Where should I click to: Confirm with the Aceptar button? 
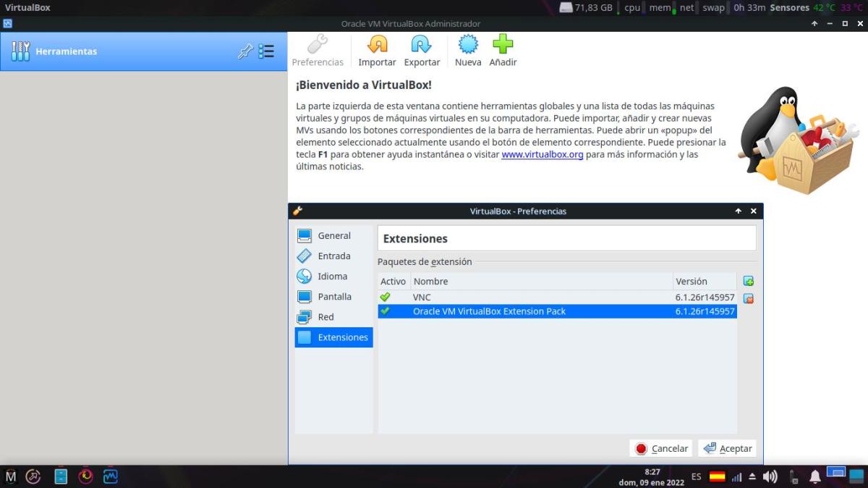[727, 449]
